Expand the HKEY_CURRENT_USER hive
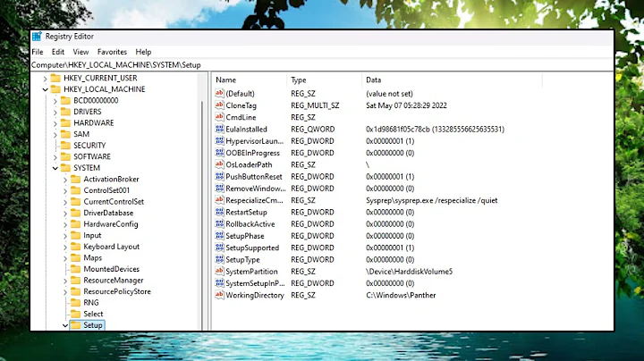This screenshot has height=361, width=644. tap(46, 78)
